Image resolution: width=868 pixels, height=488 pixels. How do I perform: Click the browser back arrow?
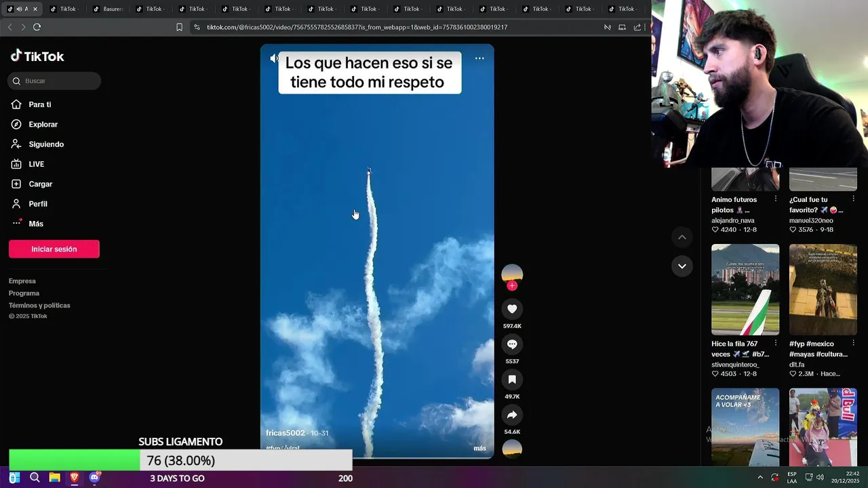9,27
